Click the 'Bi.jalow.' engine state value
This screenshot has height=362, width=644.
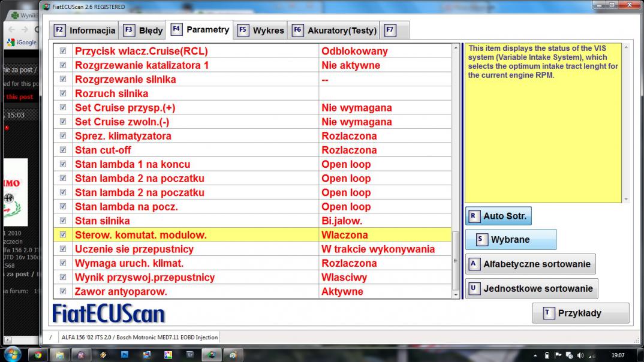coord(342,221)
